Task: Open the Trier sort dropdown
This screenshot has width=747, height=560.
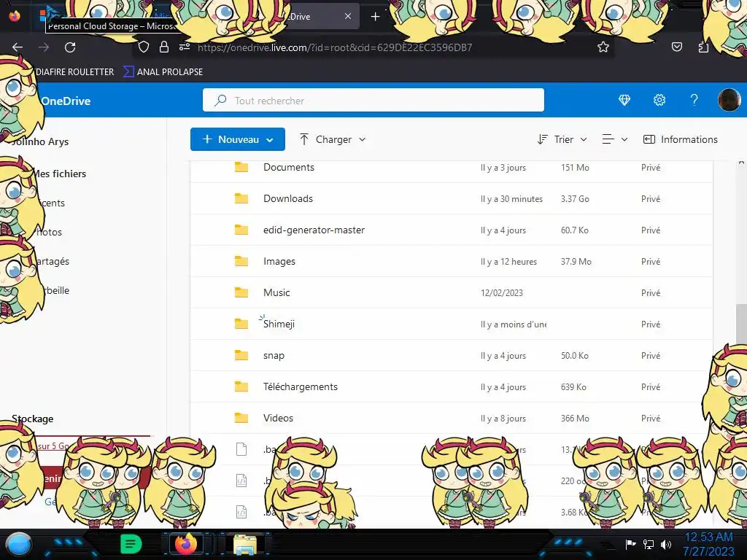Action: coord(562,139)
